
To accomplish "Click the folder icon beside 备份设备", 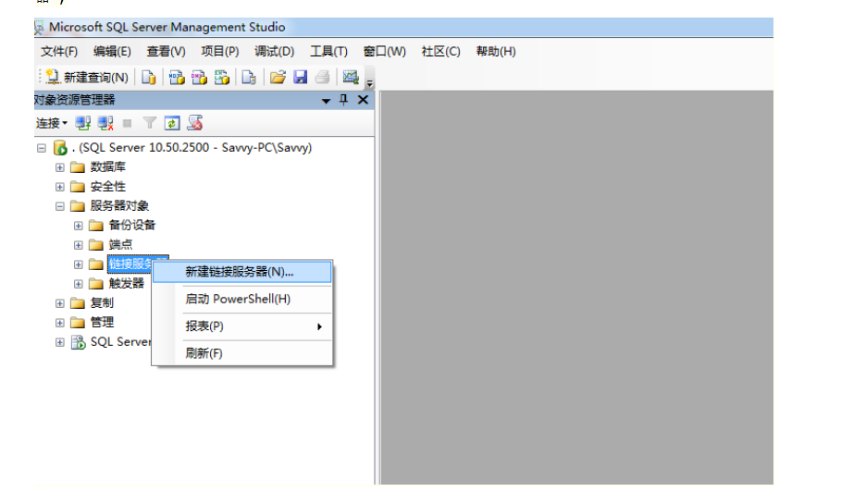I will (x=96, y=226).
